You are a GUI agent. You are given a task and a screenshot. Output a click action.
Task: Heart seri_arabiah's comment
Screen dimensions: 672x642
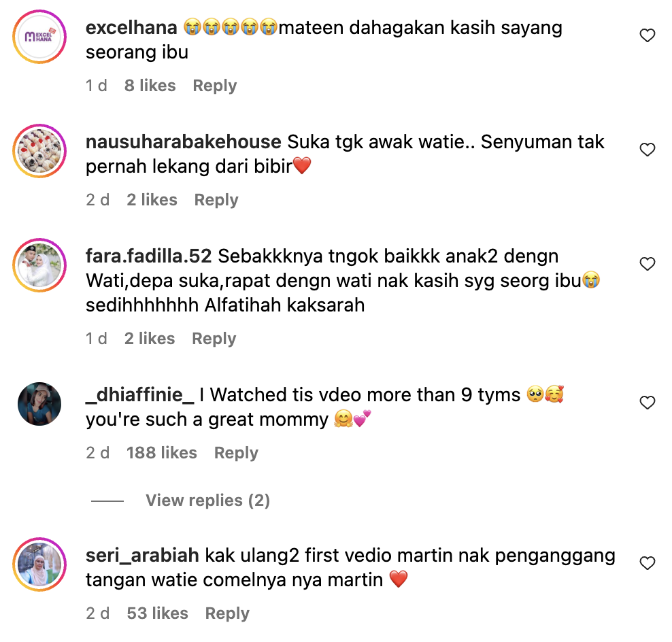click(x=647, y=563)
